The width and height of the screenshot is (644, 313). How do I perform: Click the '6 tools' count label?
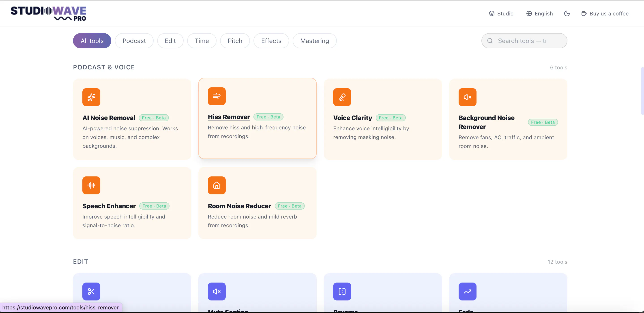(x=558, y=67)
